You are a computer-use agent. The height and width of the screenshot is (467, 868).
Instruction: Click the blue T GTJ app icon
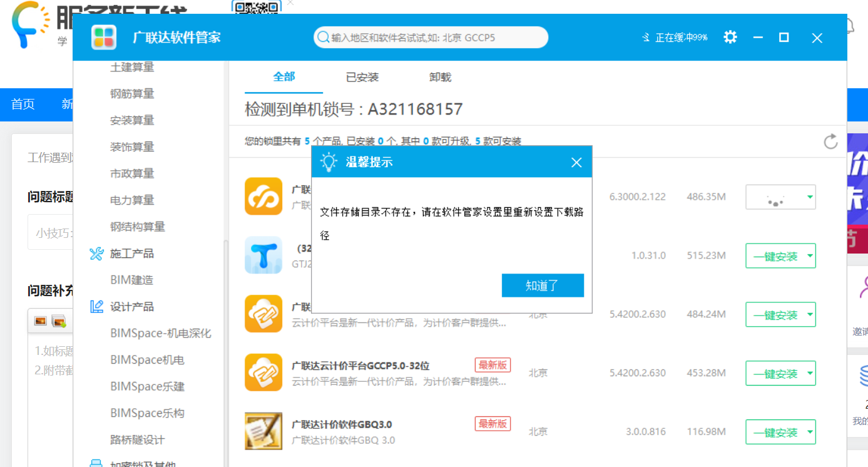point(263,255)
